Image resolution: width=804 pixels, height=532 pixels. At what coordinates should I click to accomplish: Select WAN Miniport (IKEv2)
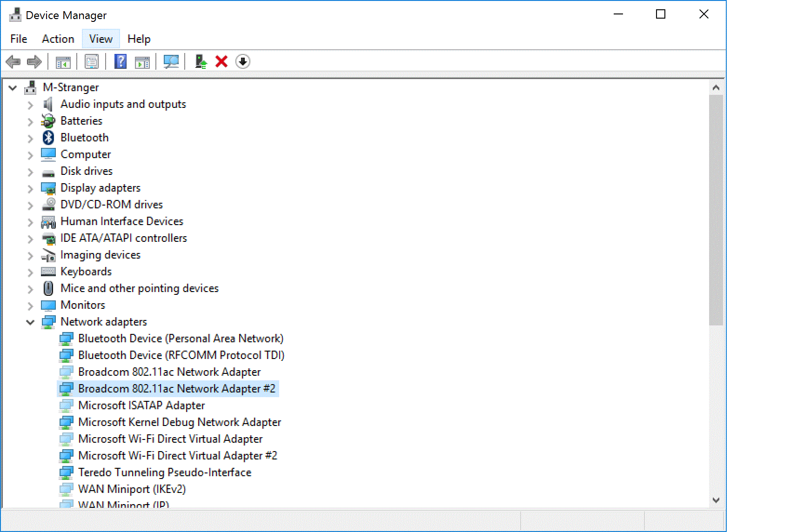click(x=132, y=489)
